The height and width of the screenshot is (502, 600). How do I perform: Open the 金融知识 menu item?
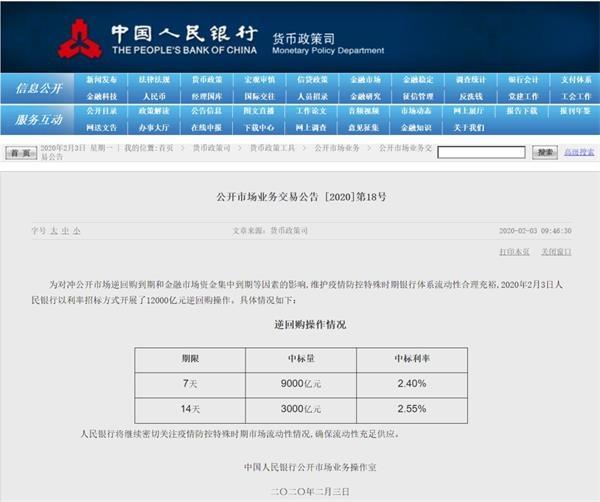[416, 127]
